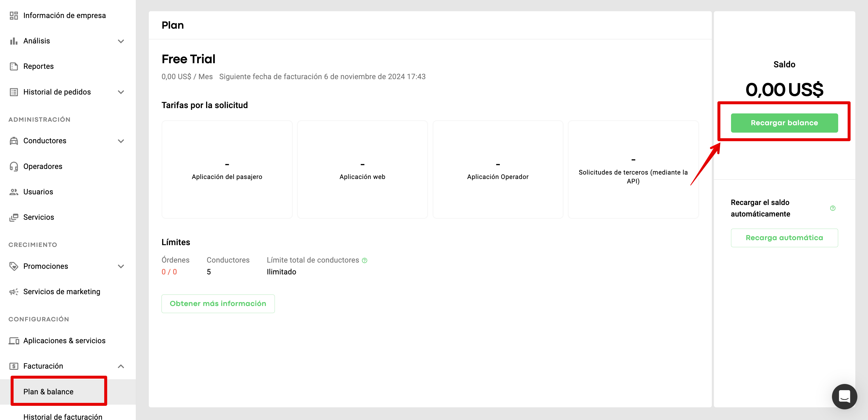The height and width of the screenshot is (420, 868).
Task: Click the Servicios de marketing megaphone icon
Action: (x=14, y=292)
